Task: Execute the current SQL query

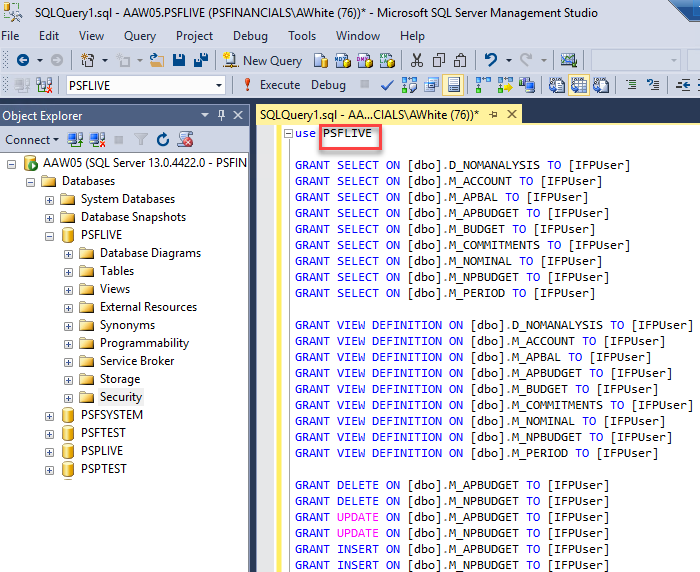Action: coord(271,85)
